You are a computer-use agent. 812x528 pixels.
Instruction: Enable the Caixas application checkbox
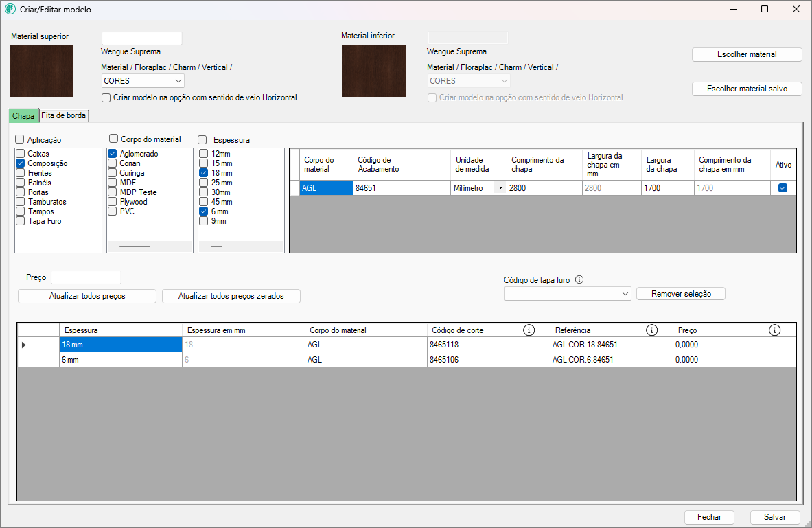click(21, 154)
